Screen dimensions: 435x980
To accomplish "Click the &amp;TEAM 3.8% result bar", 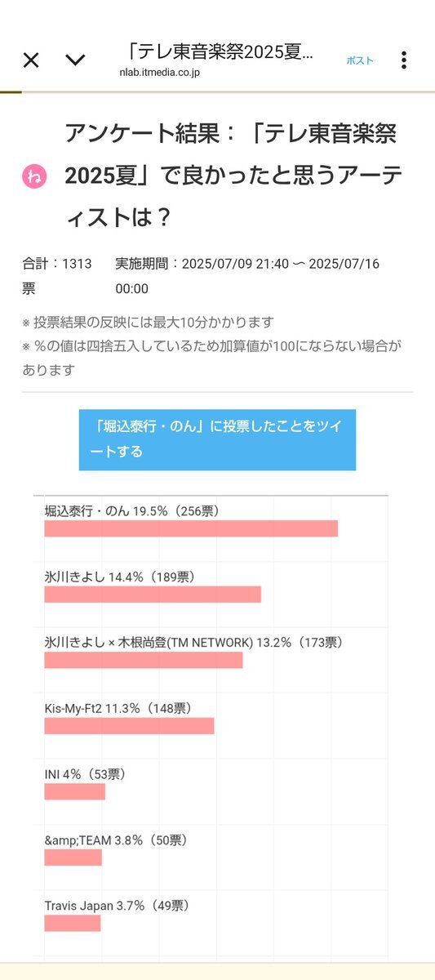I will 73,857.
